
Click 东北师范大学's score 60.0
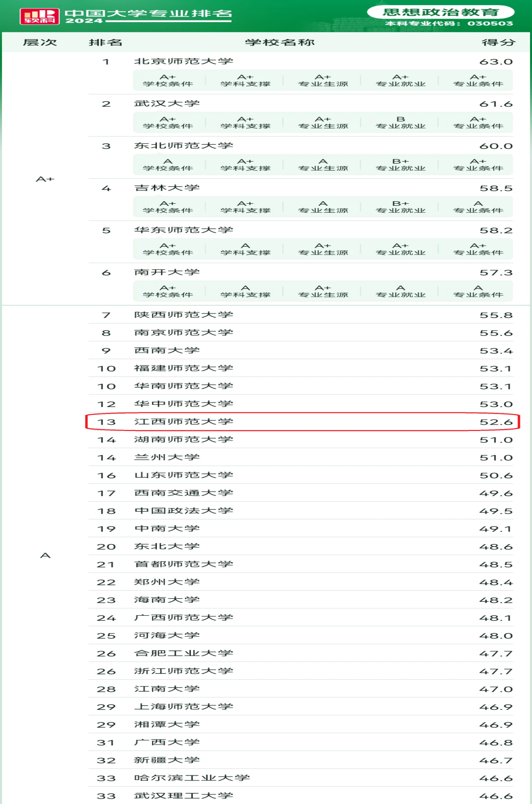pos(496,146)
